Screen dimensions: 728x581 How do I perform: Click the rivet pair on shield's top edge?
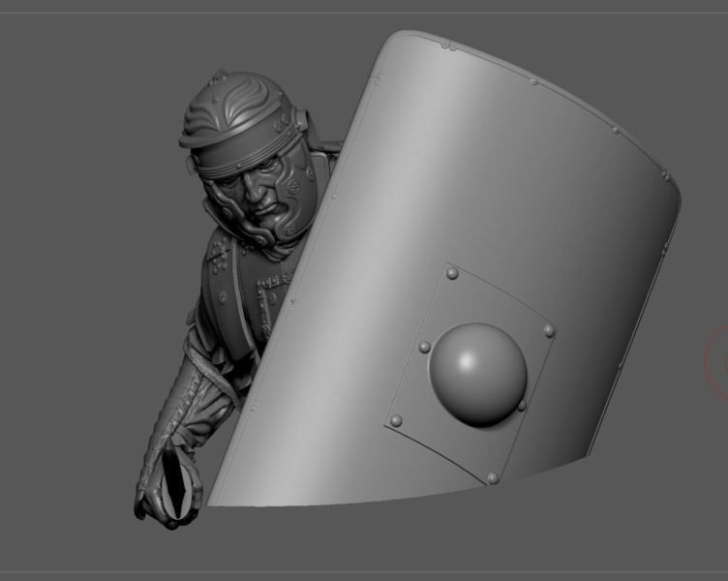point(448,45)
